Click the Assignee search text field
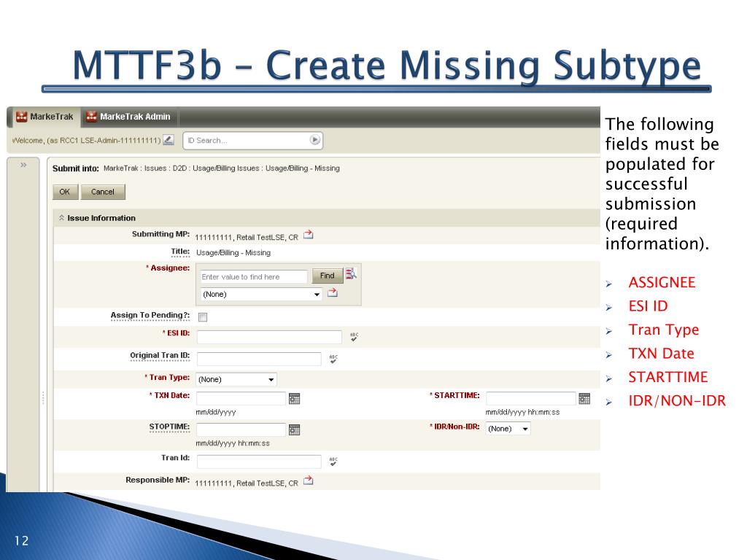Image resolution: width=747 pixels, height=560 pixels. click(x=253, y=276)
